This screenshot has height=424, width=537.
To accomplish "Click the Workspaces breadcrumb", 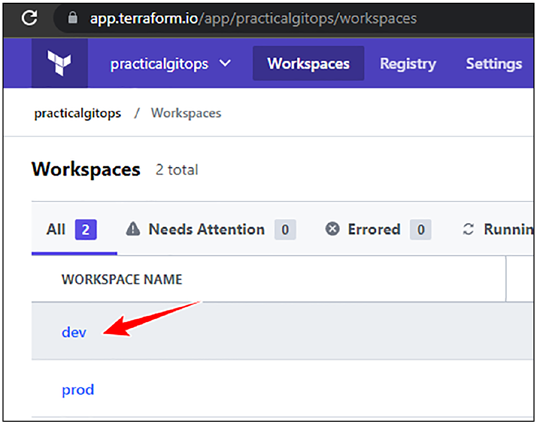I will pos(186,113).
